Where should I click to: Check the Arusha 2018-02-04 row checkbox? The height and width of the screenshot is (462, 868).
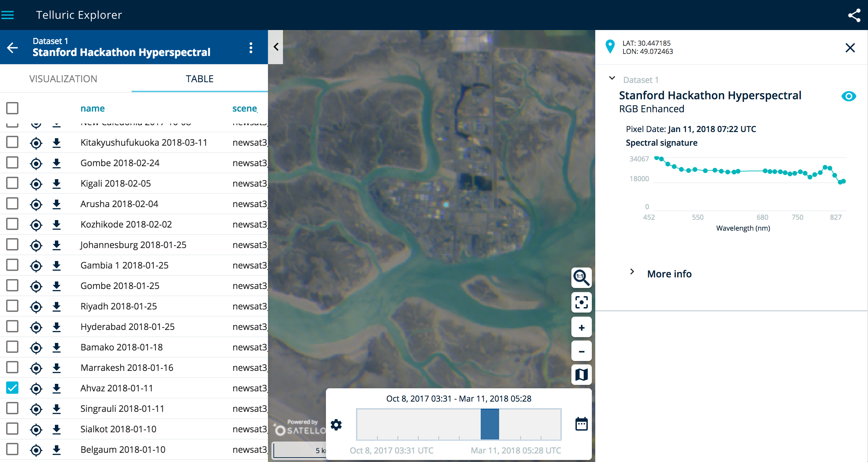pos(12,203)
